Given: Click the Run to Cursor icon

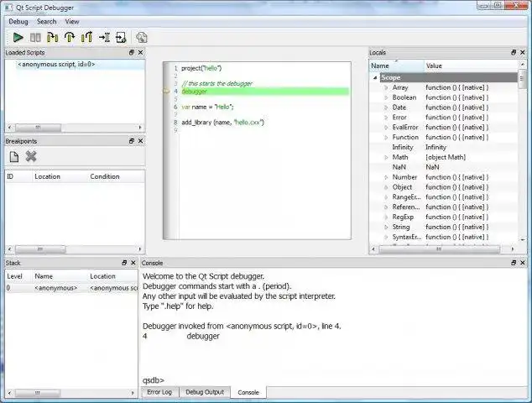Looking at the screenshot, I should pyautogui.click(x=104, y=37).
